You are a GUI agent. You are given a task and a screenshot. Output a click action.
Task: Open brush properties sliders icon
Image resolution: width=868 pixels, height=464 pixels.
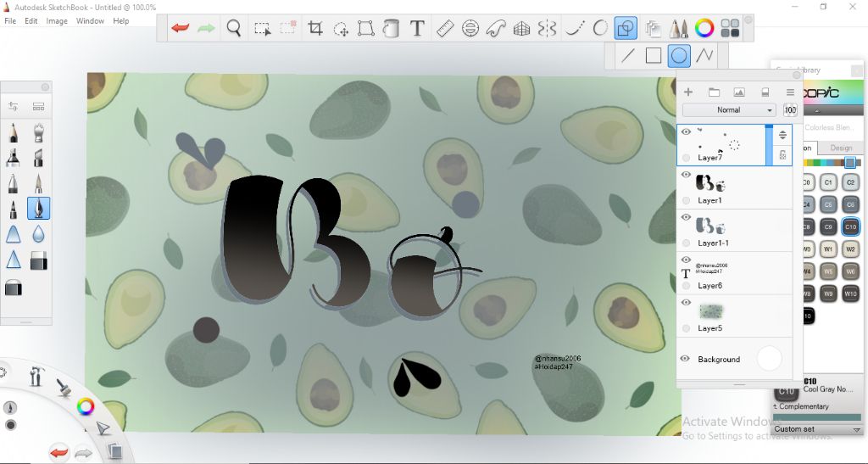pos(14,106)
